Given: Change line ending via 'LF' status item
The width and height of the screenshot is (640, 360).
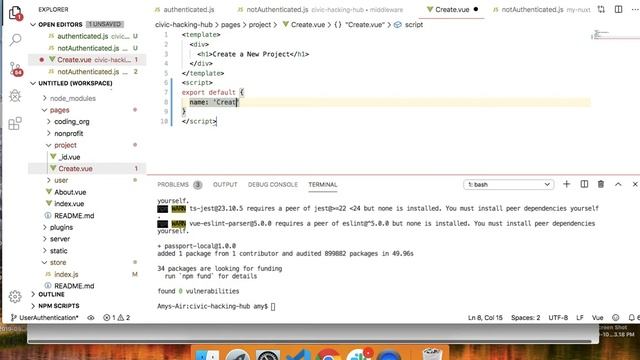Looking at the screenshot, I should 580,318.
